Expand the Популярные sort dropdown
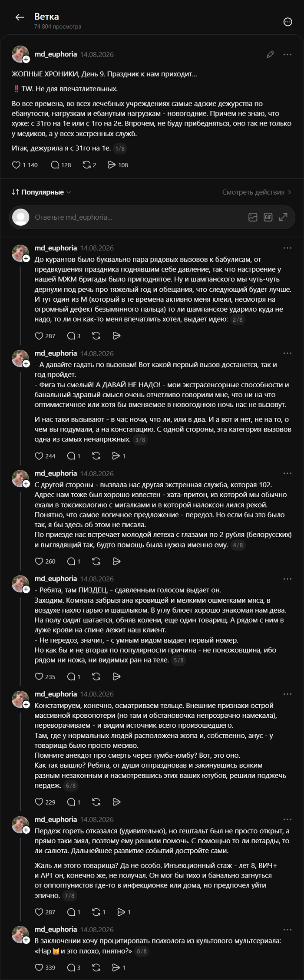The height and width of the screenshot is (980, 304). pyautogui.click(x=41, y=192)
